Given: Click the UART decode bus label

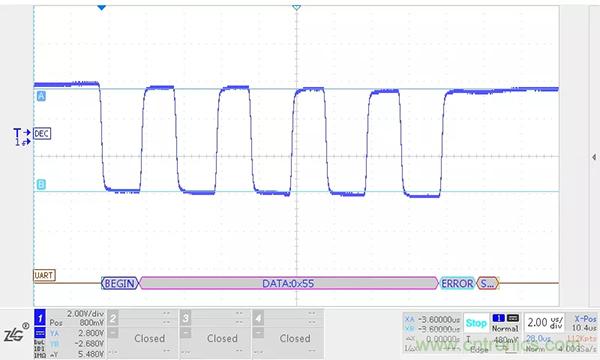Looking at the screenshot, I should pyautogui.click(x=44, y=275).
